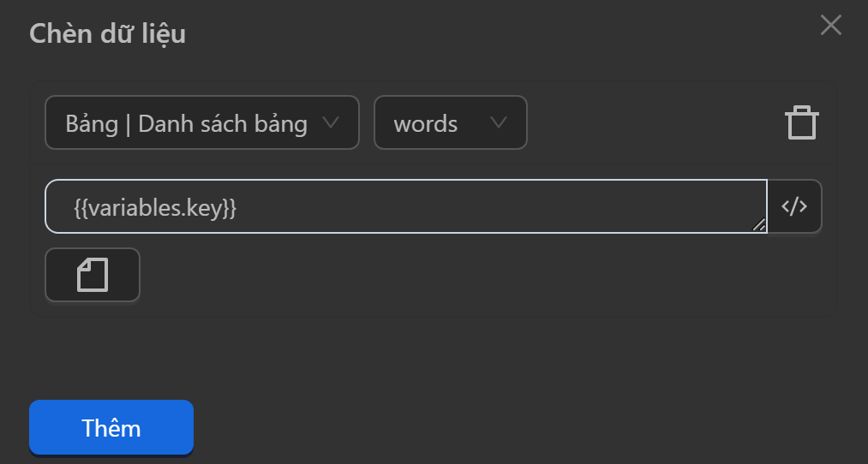Toggle expression mode with </> icon
The image size is (868, 464).
click(x=794, y=206)
